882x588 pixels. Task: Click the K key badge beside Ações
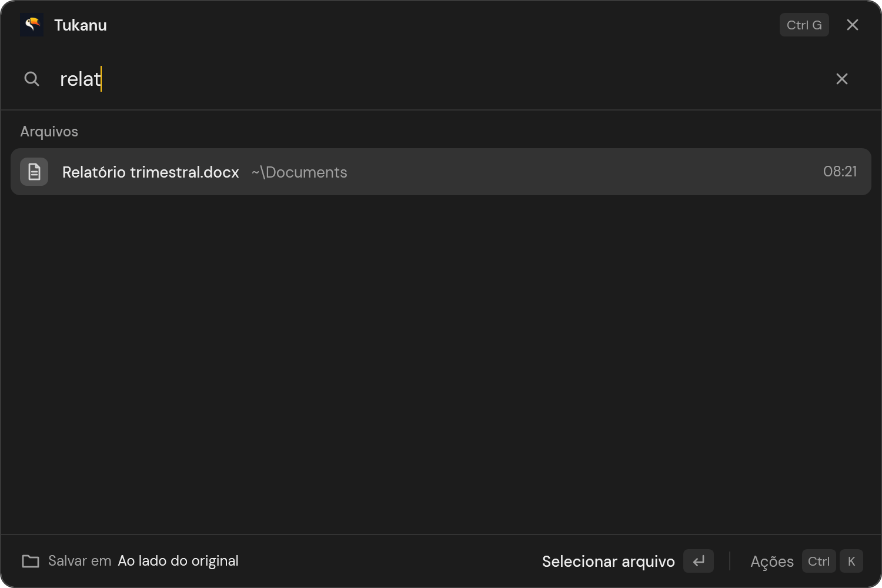851,561
